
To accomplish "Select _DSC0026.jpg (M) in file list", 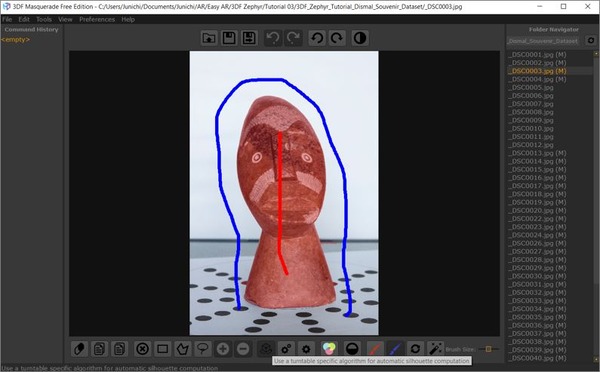I will [537, 243].
